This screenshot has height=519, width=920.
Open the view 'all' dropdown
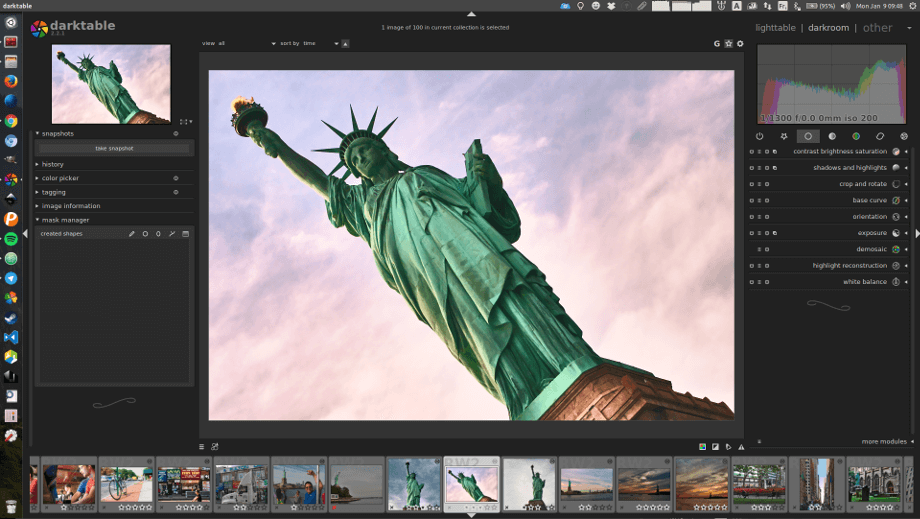coord(247,43)
